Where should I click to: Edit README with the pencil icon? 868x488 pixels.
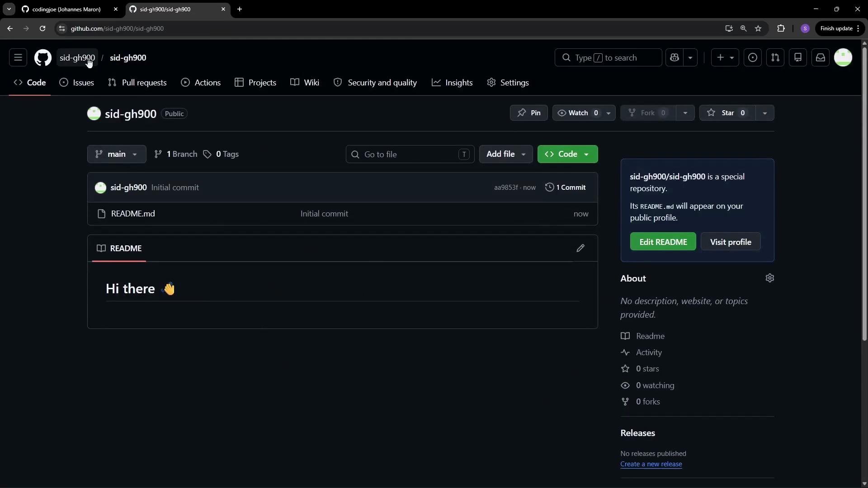(x=580, y=248)
